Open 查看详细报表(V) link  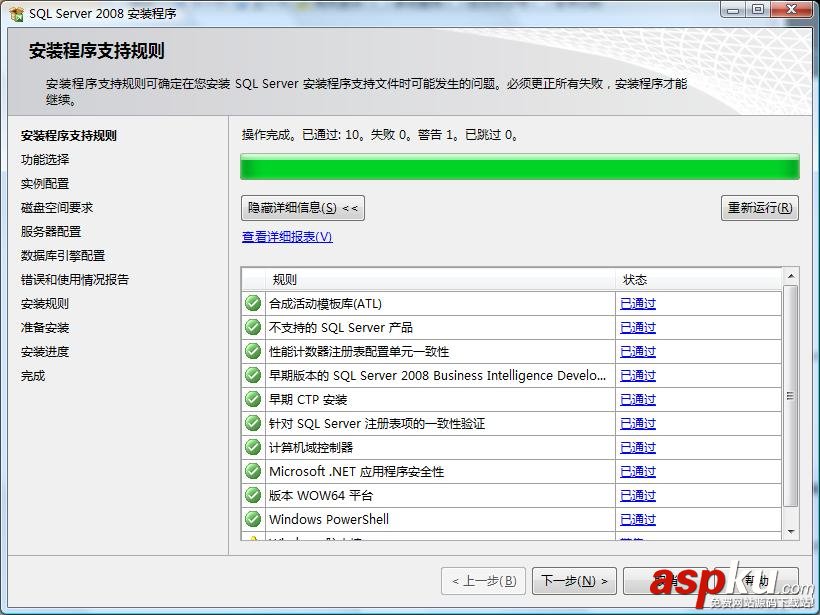[x=287, y=236]
